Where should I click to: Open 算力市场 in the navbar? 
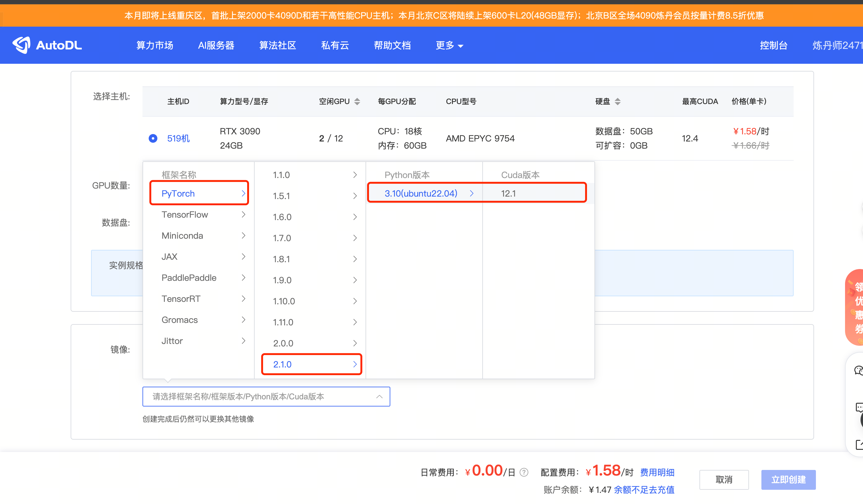155,45
